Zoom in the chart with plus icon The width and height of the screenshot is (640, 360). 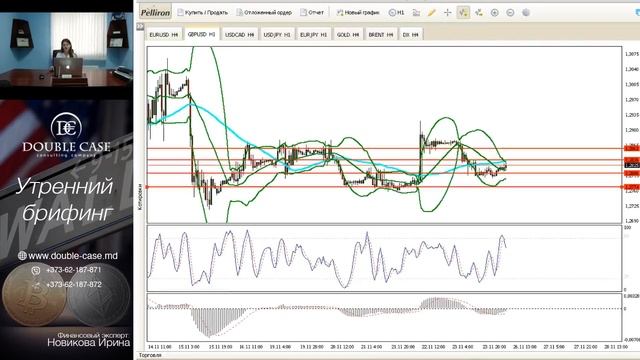pyautogui.click(x=494, y=13)
